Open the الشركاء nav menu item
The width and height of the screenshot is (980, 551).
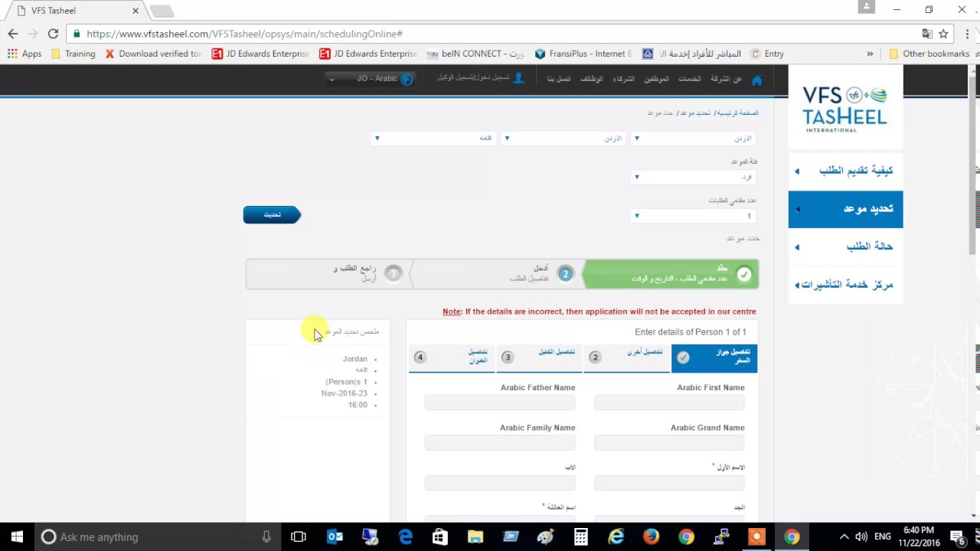[x=623, y=79]
